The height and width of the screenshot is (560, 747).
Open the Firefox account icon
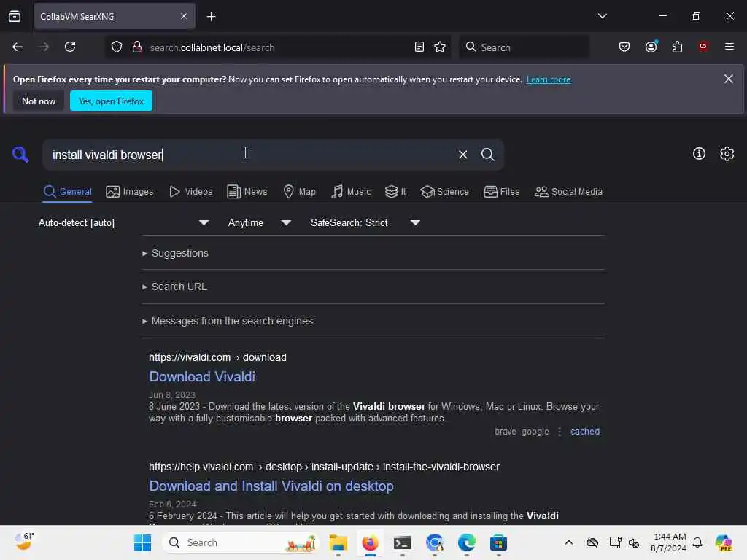point(651,47)
